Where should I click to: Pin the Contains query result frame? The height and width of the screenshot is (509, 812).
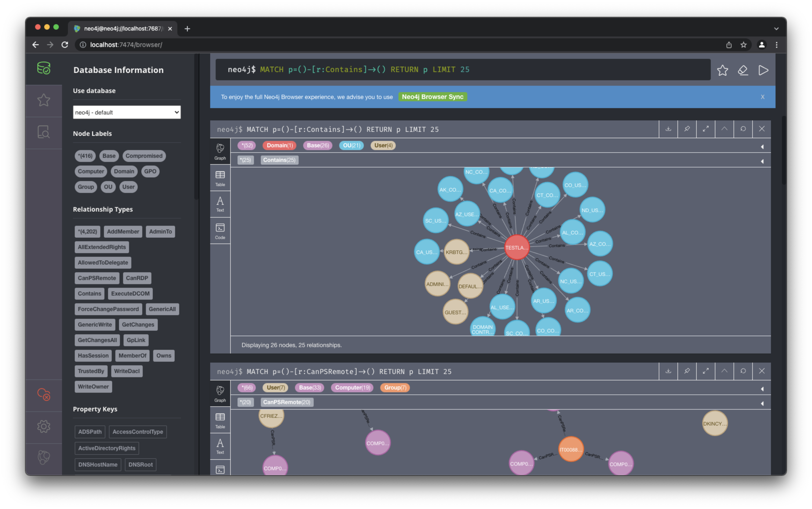coord(687,129)
